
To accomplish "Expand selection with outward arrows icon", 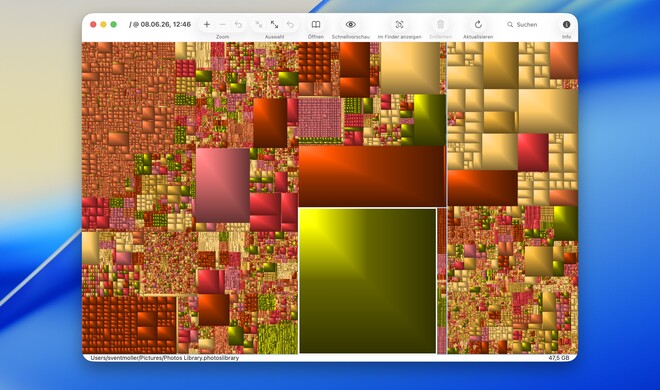I will click(274, 25).
